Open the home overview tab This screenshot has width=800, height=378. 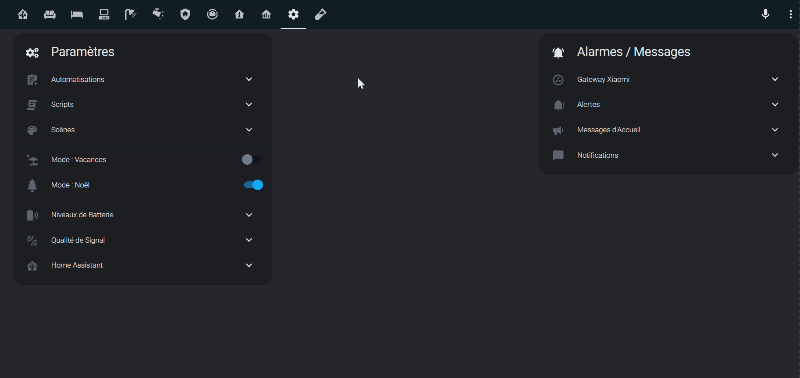point(22,14)
